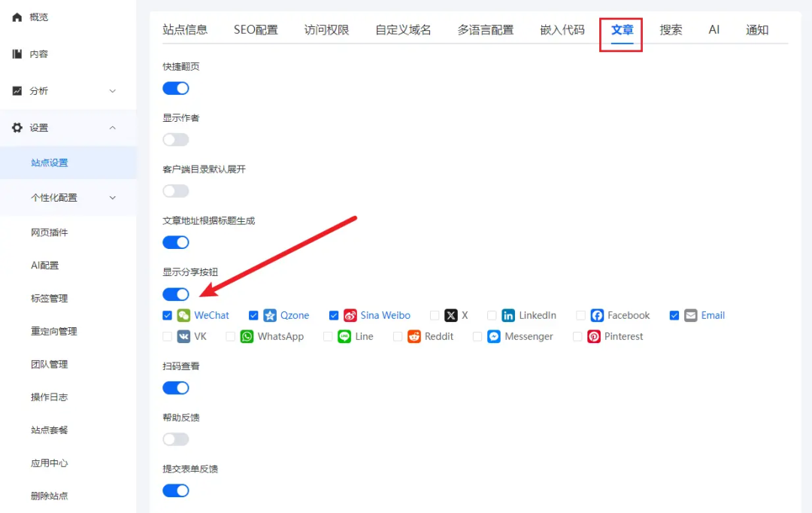Check the Facebook checkbox

coord(580,315)
